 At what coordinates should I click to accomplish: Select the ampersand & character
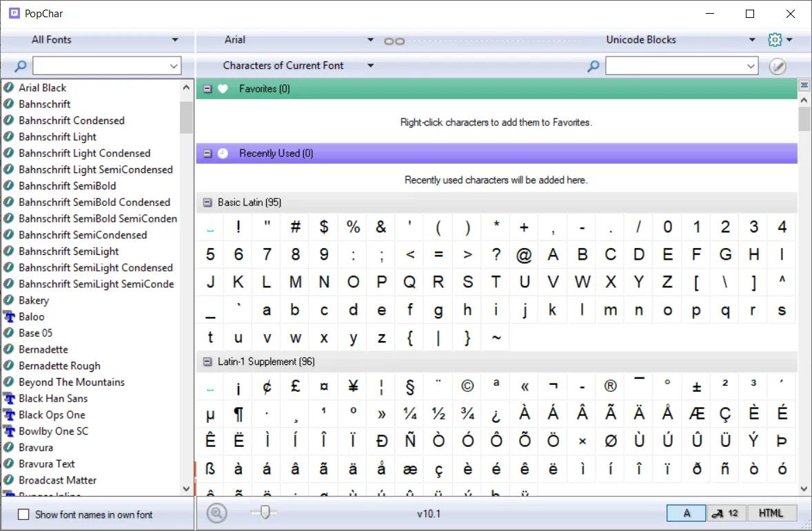tap(381, 227)
